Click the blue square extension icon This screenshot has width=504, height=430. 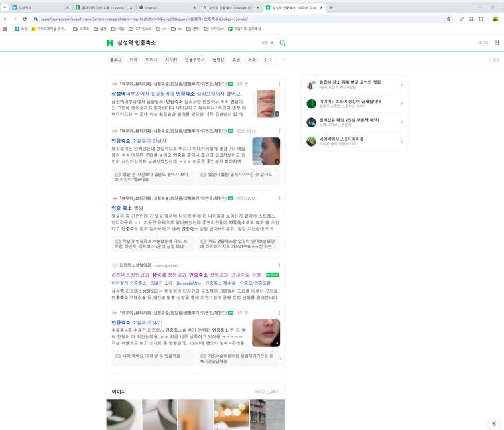(x=472, y=19)
